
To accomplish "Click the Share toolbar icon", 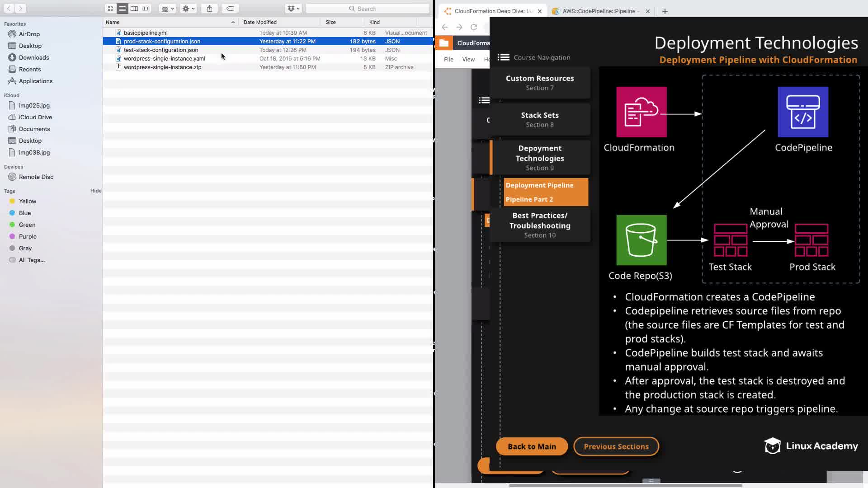I will pos(209,9).
